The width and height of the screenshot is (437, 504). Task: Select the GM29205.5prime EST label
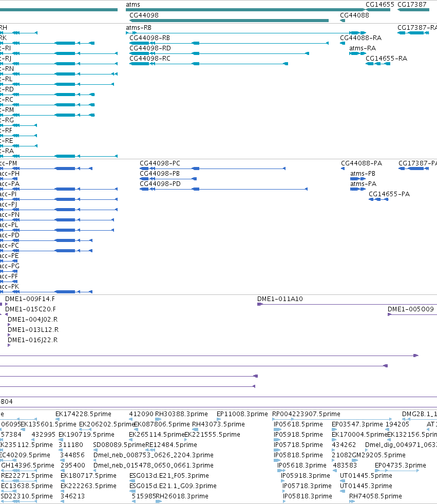[x=379, y=455]
